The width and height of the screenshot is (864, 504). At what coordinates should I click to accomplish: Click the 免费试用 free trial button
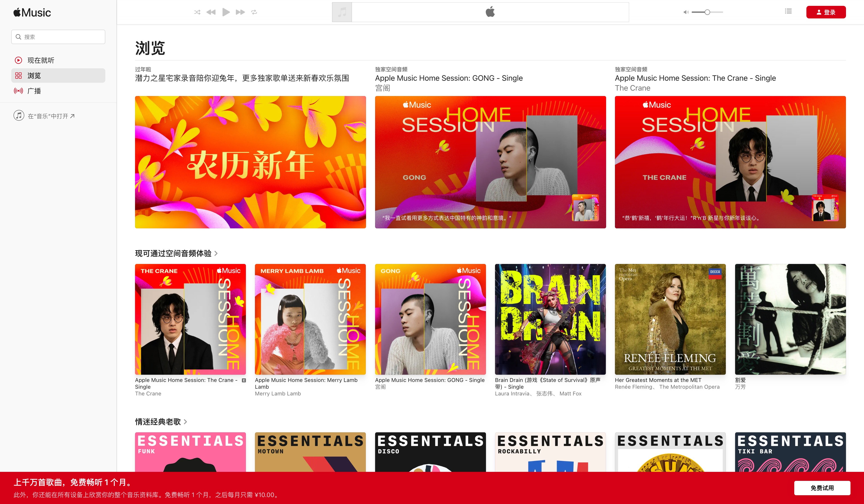tap(822, 488)
